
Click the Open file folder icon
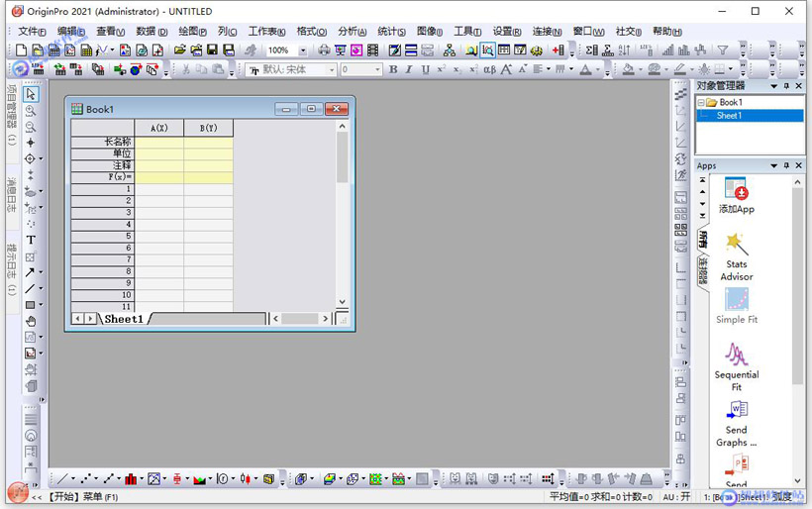(179, 51)
